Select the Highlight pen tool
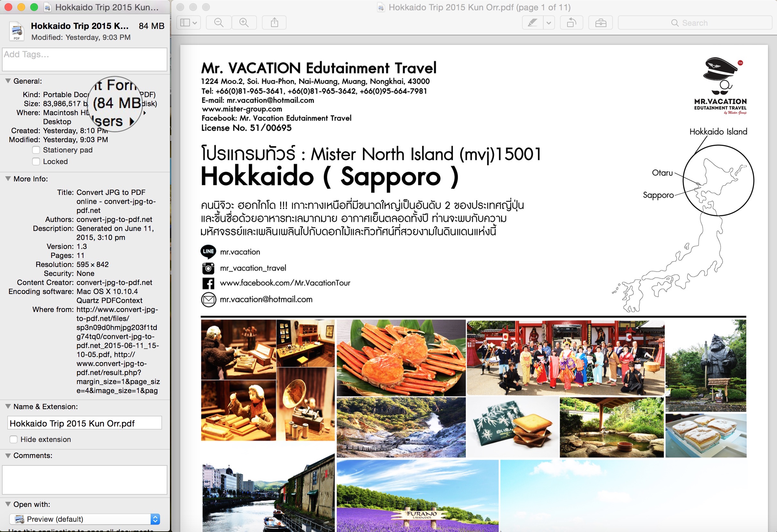The width and height of the screenshot is (777, 532). pyautogui.click(x=532, y=23)
